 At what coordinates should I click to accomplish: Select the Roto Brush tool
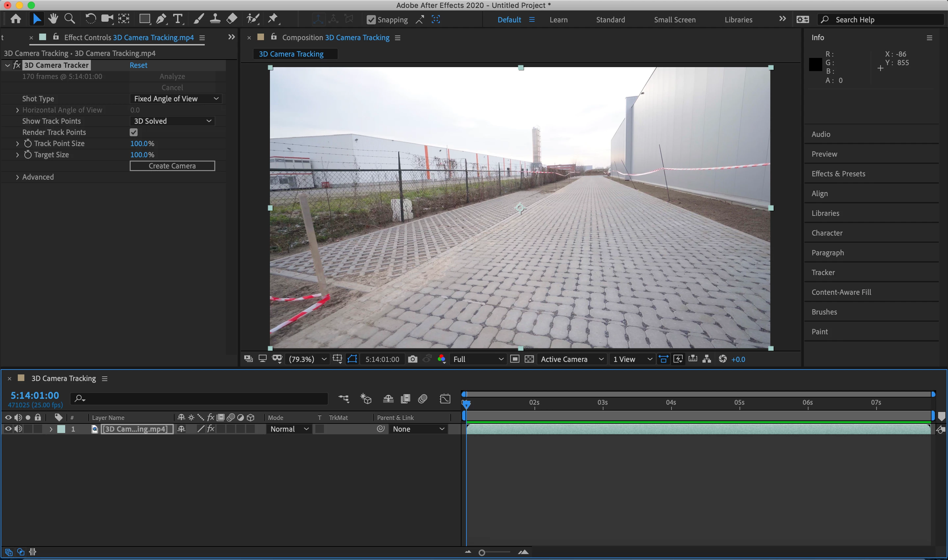[252, 19]
